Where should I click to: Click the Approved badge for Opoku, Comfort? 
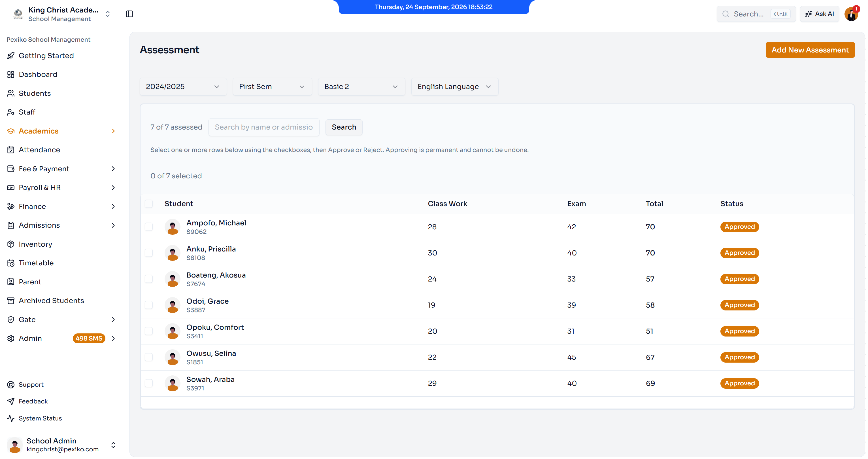click(x=739, y=331)
